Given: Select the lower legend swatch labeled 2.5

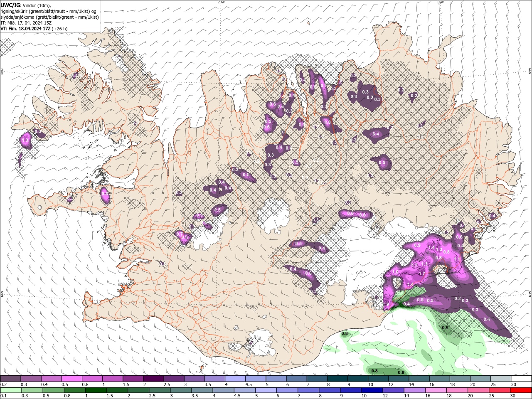Looking at the screenshot, I should tap(159, 390).
